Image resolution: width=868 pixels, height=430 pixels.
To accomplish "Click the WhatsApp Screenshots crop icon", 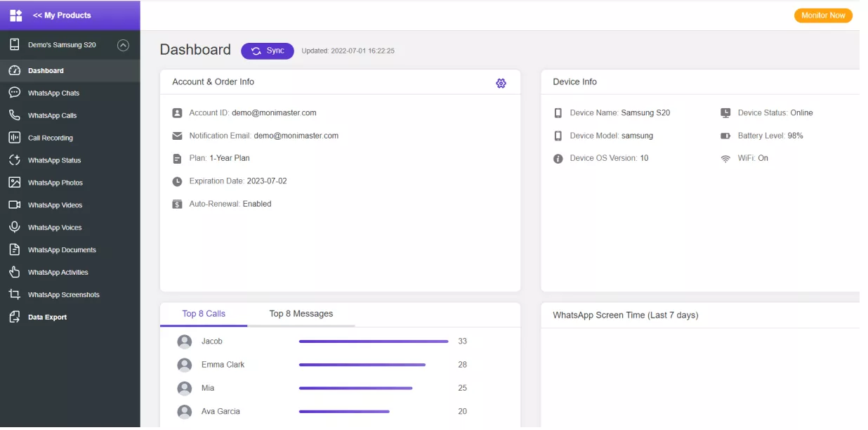I will [14, 295].
